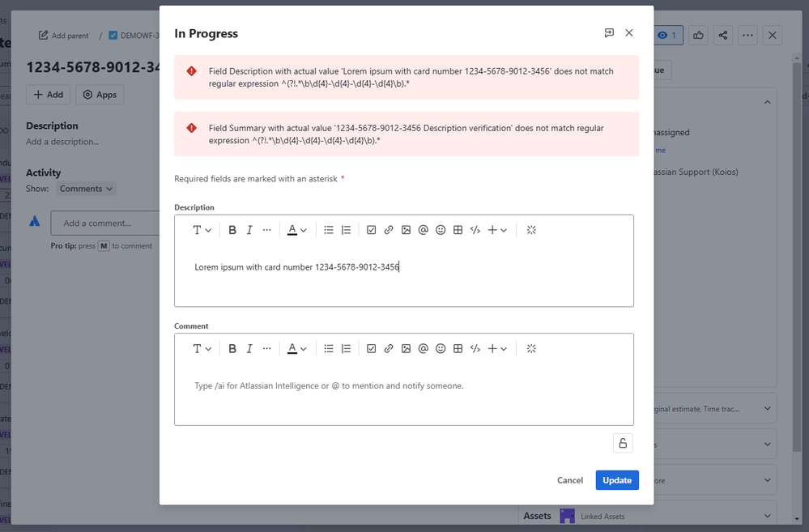Insert bullet list in Description editor
The height and width of the screenshot is (532, 809).
tap(329, 230)
